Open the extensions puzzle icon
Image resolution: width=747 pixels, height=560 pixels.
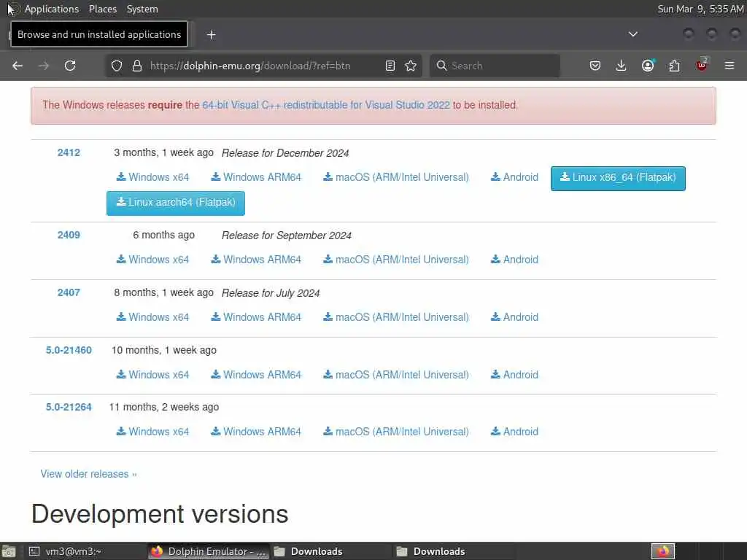[x=675, y=66]
